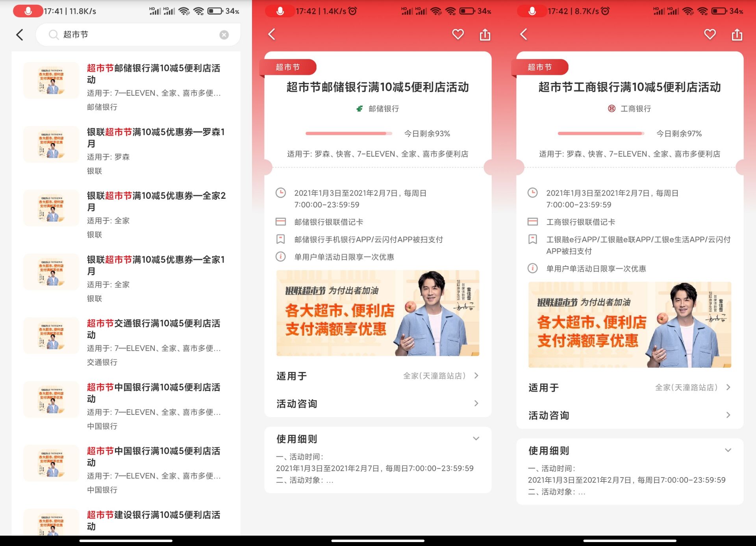Viewport: 756px width, 546px height.
Task: Share the 工商银行 activity page
Action: [737, 34]
